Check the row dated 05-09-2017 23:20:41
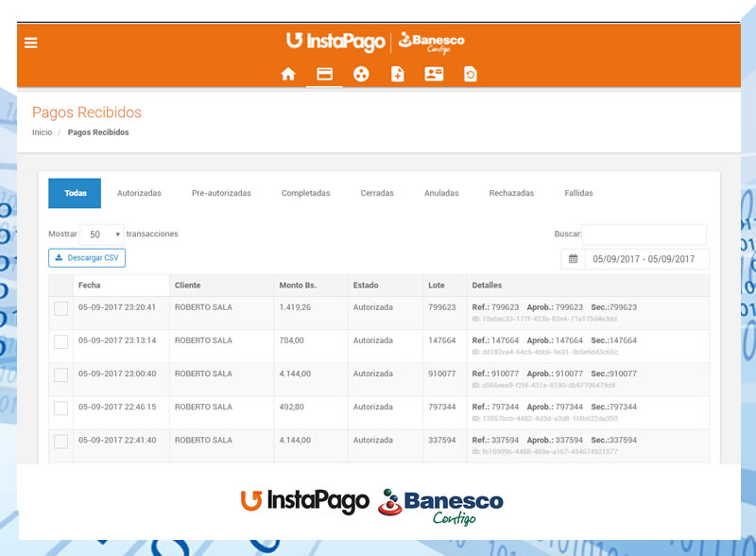The image size is (756, 556). (x=60, y=308)
